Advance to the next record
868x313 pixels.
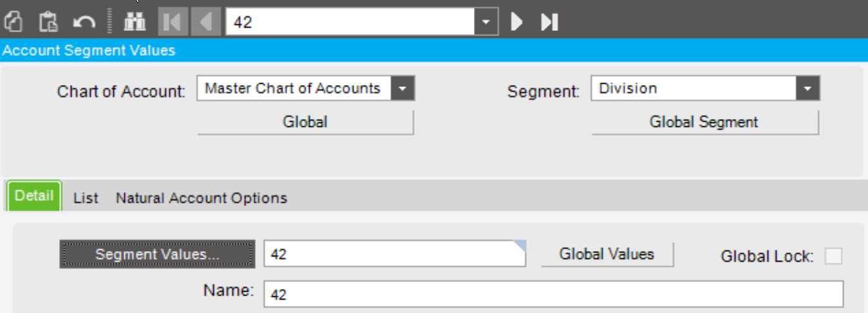[516, 22]
